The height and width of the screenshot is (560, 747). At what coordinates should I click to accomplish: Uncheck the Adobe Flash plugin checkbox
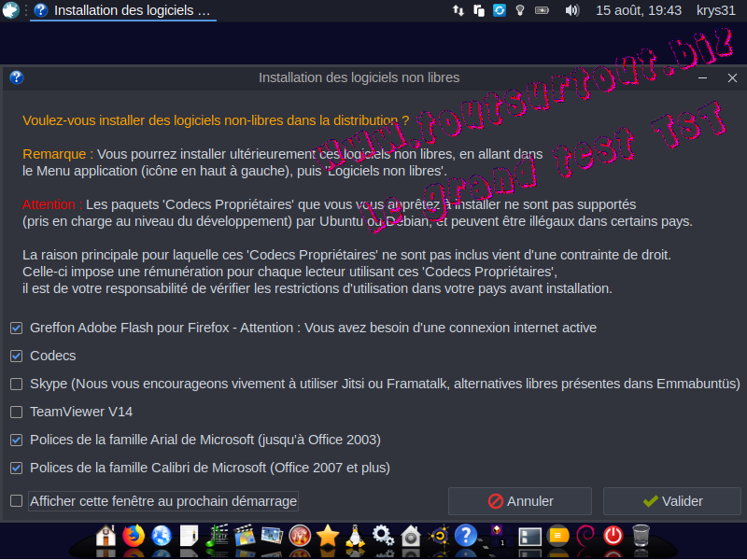17,329
